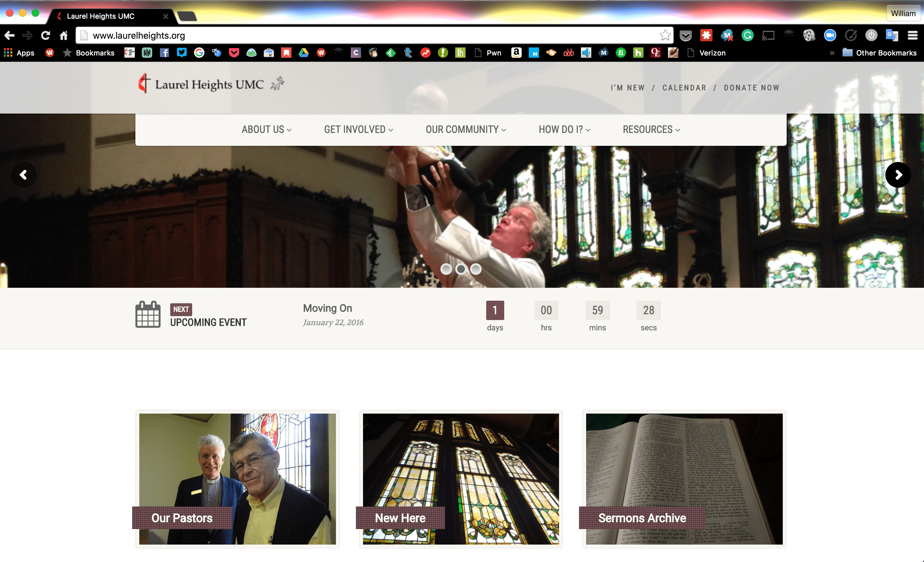This screenshot has width=924, height=562.
Task: Open the Amazon bookmark icon
Action: (x=516, y=53)
